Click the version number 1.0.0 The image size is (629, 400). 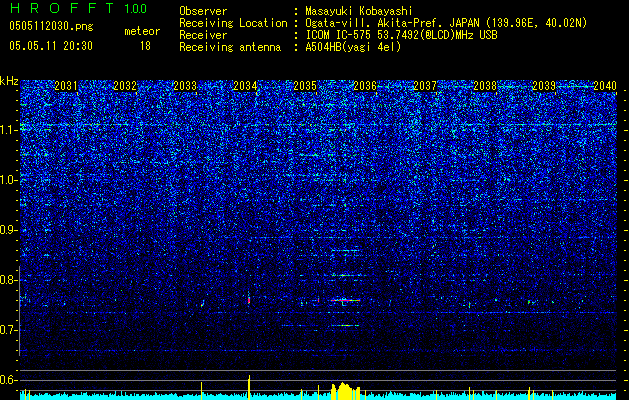click(136, 9)
